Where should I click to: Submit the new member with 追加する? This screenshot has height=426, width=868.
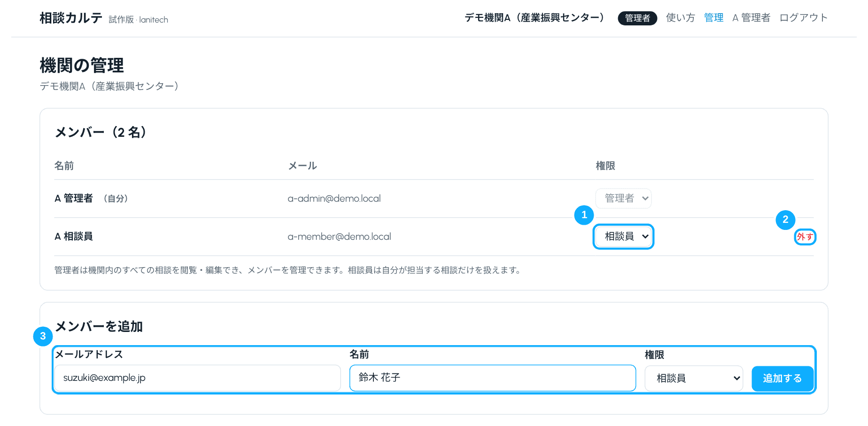[x=782, y=379]
